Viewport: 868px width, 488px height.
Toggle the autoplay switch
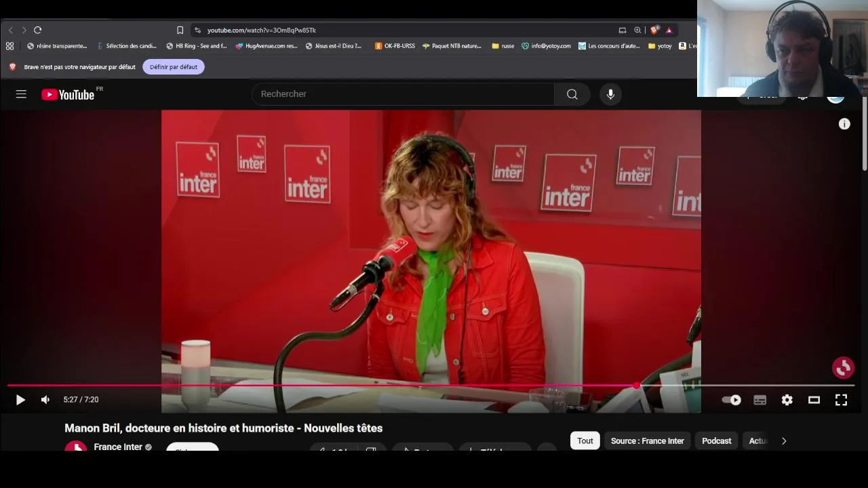click(732, 400)
